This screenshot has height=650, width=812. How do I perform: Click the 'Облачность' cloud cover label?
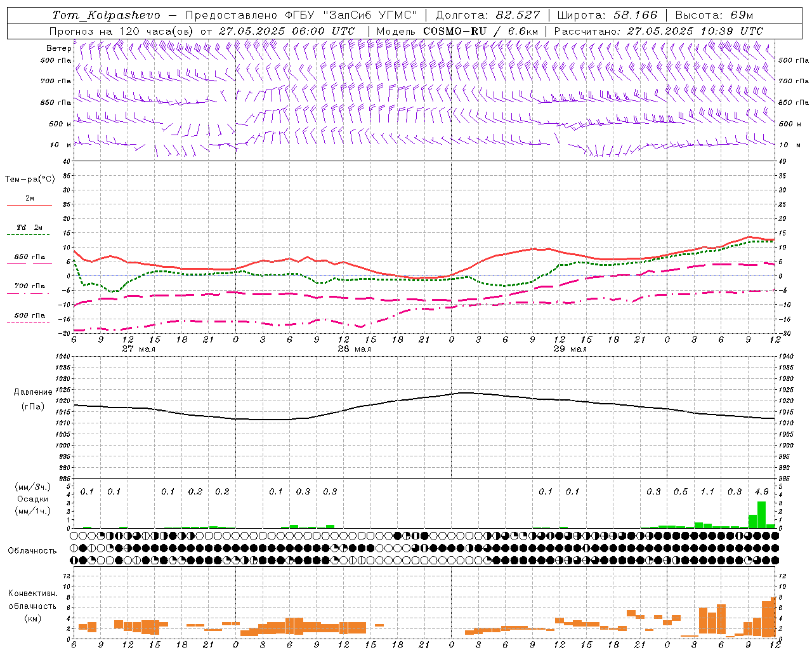point(32,551)
